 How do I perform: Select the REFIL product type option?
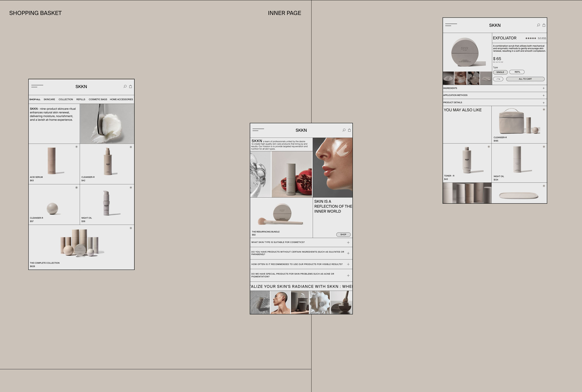[x=517, y=72]
